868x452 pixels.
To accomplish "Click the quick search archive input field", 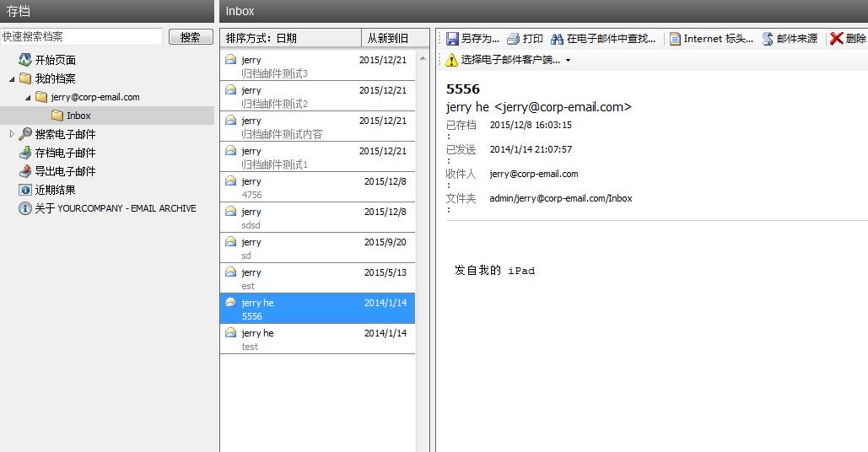I will (x=81, y=37).
